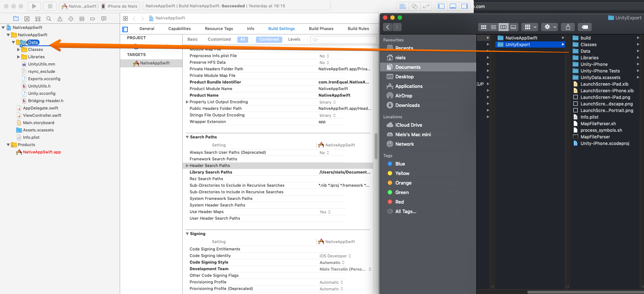644x294 pixels.
Task: Open Documents in Finder sidebar
Action: [x=428, y=67]
